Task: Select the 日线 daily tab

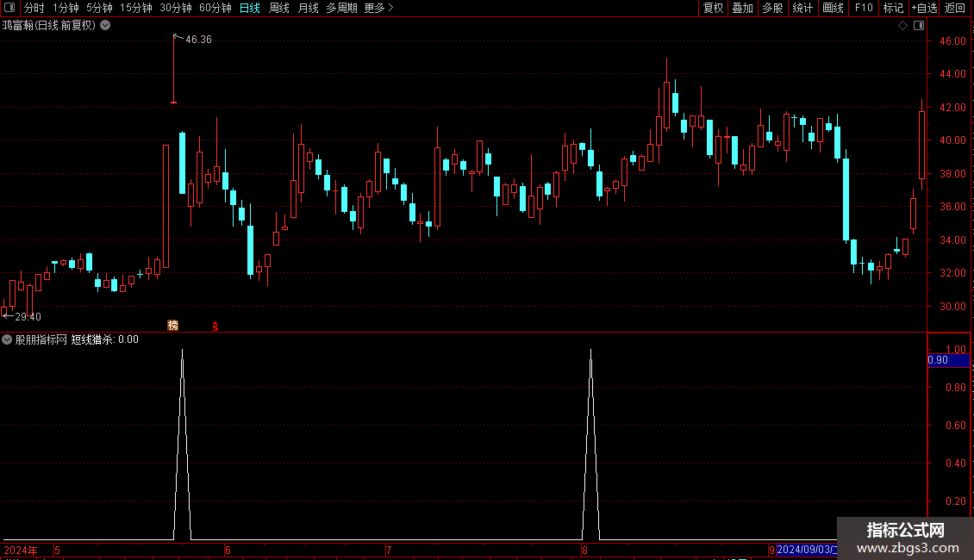Action: coord(250,8)
